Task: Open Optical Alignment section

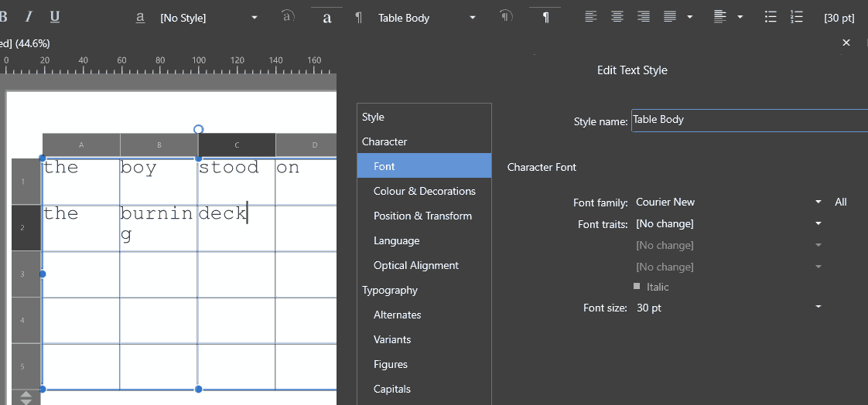Action: [424, 265]
